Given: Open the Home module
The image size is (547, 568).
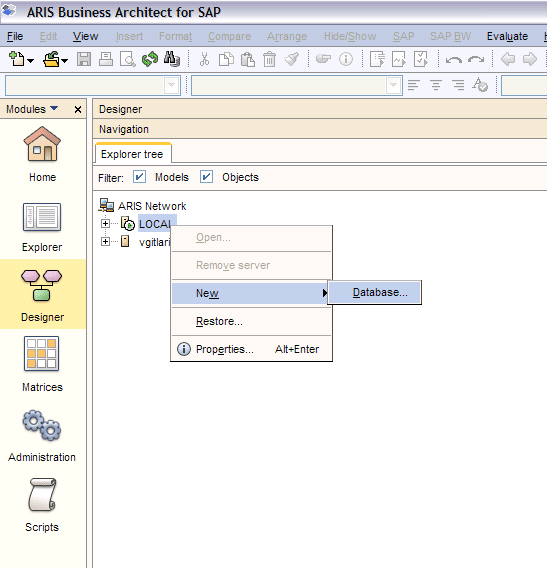Looking at the screenshot, I should (42, 154).
